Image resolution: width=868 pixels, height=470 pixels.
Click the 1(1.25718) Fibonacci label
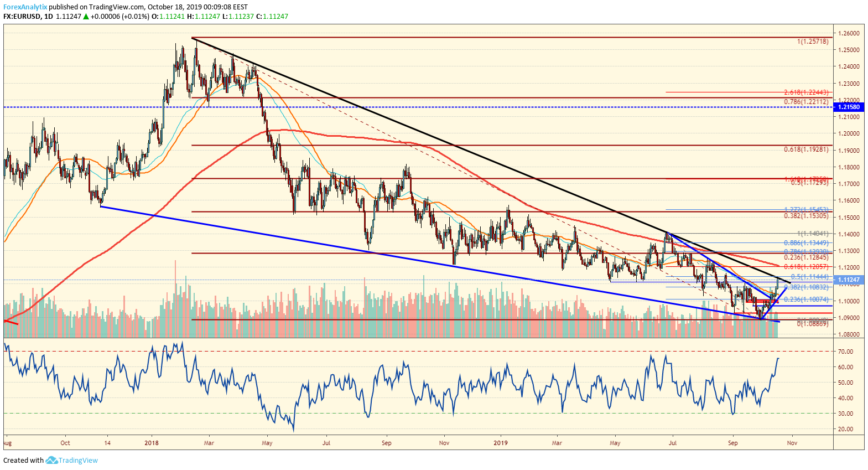[813, 42]
